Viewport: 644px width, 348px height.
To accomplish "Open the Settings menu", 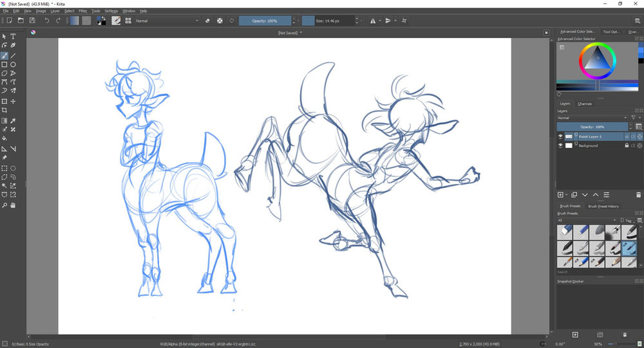I will pyautogui.click(x=111, y=11).
